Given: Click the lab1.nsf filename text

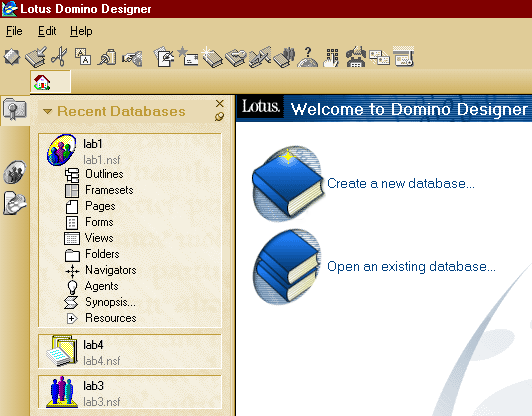Looking at the screenshot, I should [102, 159].
